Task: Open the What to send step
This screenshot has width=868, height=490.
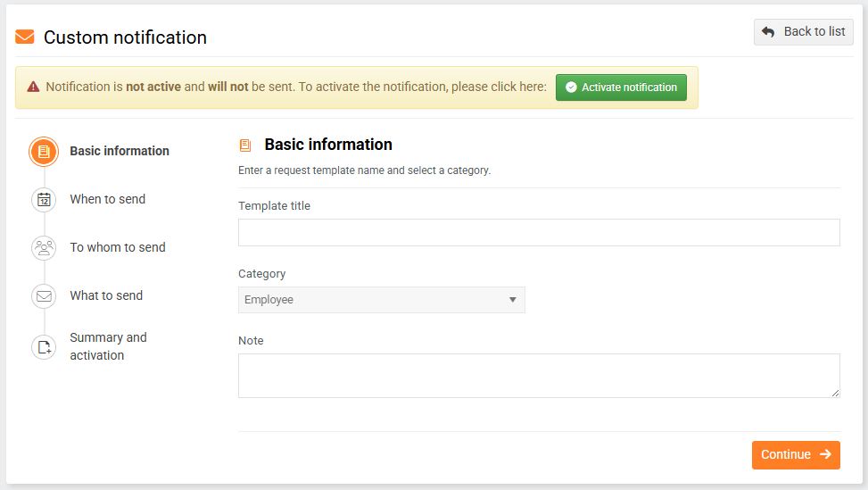Action: click(106, 296)
